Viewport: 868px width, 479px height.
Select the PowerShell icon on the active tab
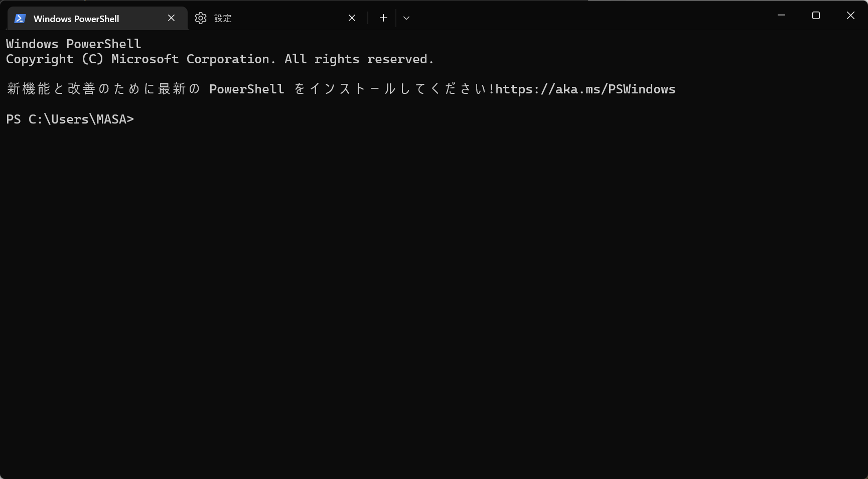click(x=19, y=18)
